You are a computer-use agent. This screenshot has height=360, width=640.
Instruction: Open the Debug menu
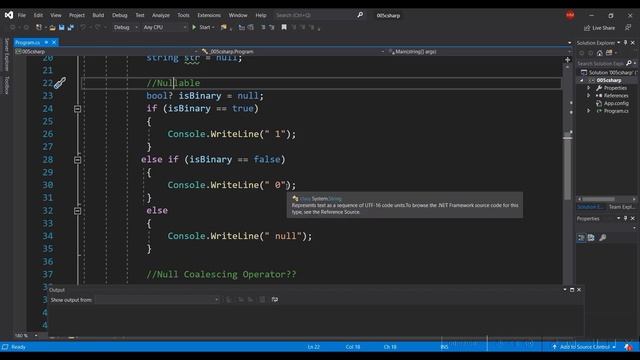click(x=120, y=15)
